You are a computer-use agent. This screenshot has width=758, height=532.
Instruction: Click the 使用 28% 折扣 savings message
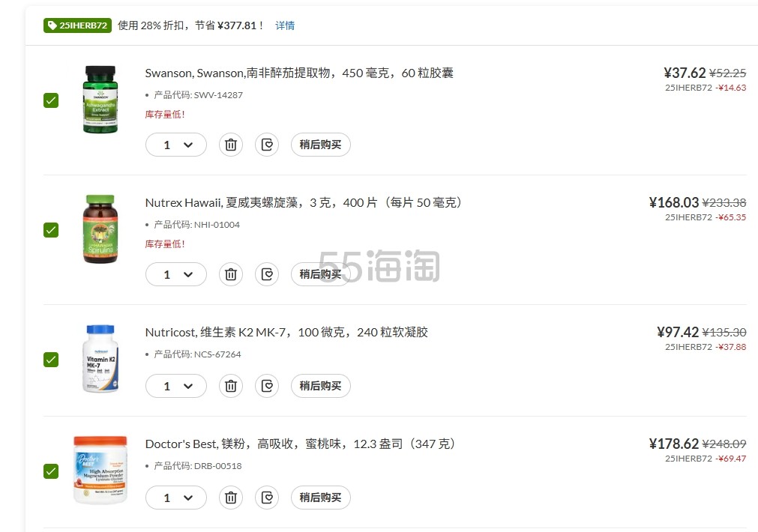point(190,25)
